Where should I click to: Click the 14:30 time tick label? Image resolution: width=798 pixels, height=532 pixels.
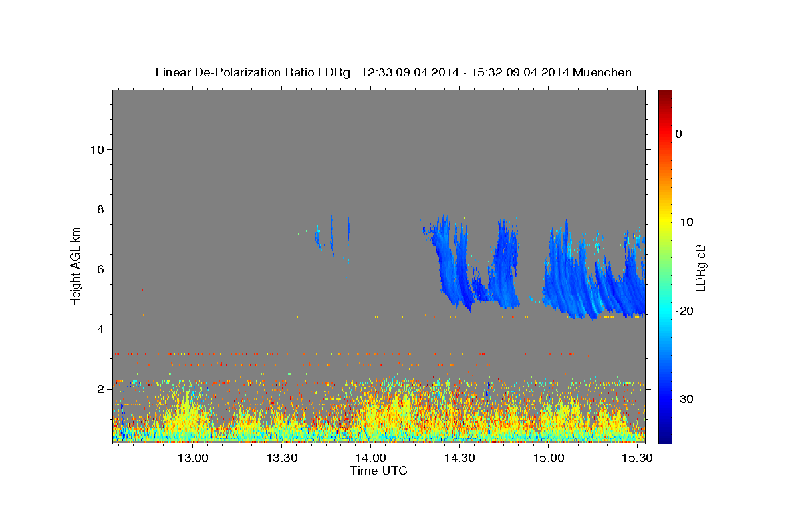(x=460, y=458)
